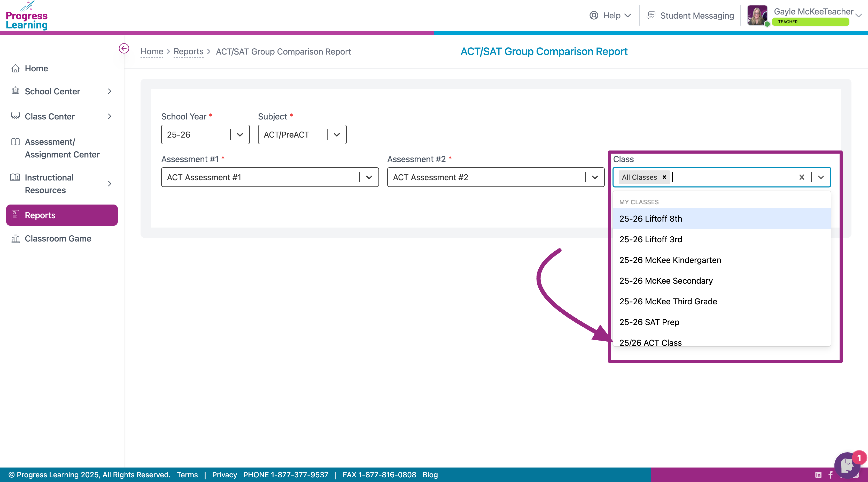The image size is (868, 482).
Task: Expand the School Center submenu chevron
Action: 110,91
